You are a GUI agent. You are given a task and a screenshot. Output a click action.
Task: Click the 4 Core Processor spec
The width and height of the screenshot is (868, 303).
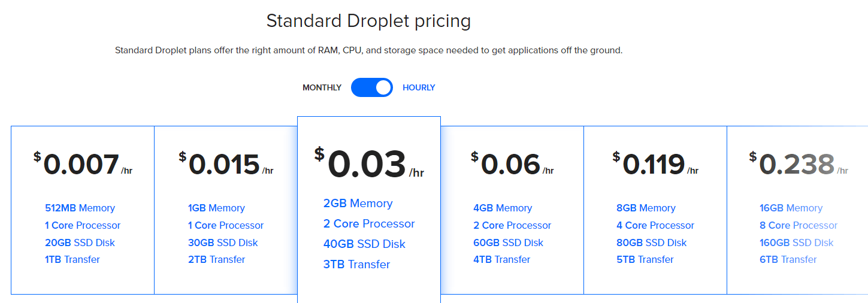point(655,225)
